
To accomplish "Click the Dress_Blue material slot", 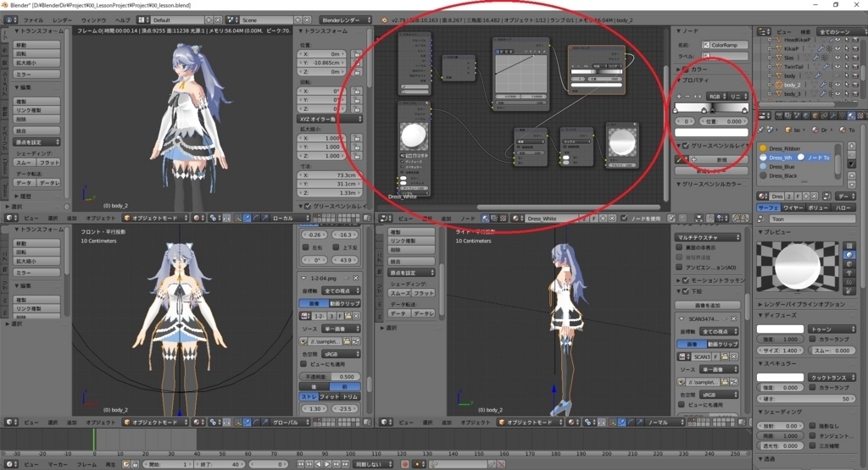I will pos(781,167).
